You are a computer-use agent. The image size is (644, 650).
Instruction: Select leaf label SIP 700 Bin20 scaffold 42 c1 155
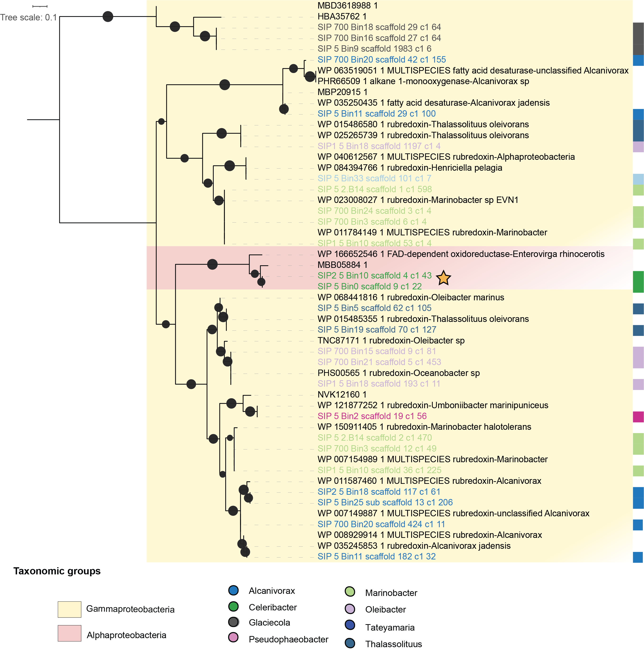point(381,60)
